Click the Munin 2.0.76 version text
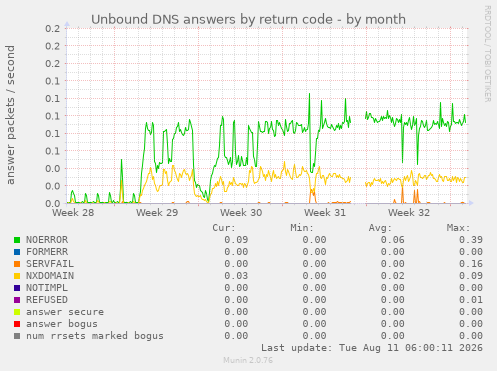Screen dimensions: 497x371 [248, 360]
